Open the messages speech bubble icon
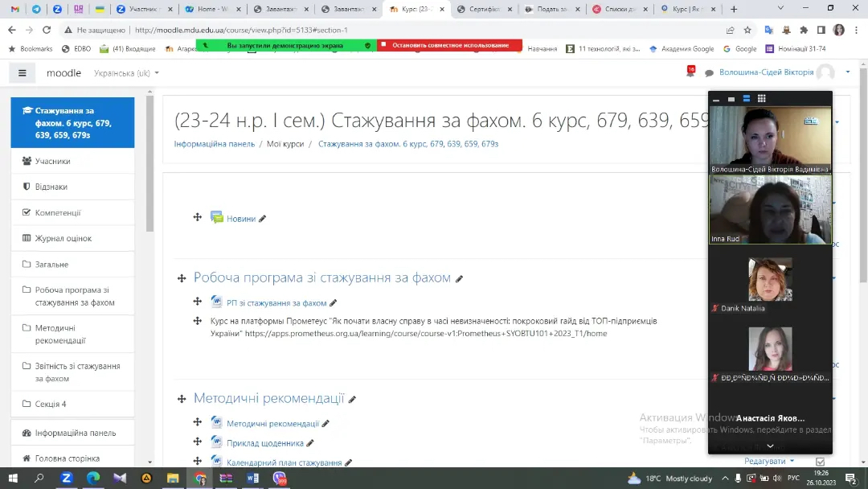This screenshot has width=868, height=489. [709, 73]
